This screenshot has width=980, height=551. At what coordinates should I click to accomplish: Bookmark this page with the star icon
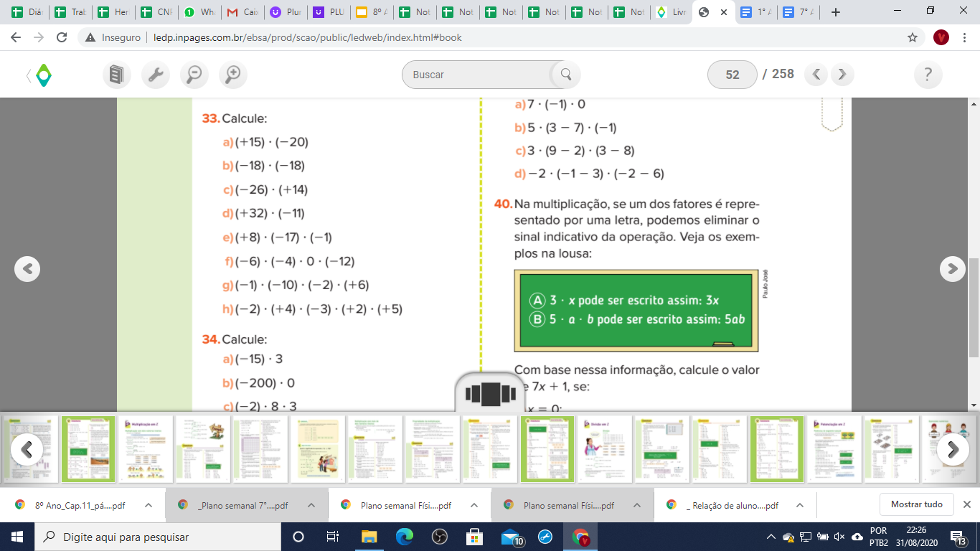click(913, 37)
